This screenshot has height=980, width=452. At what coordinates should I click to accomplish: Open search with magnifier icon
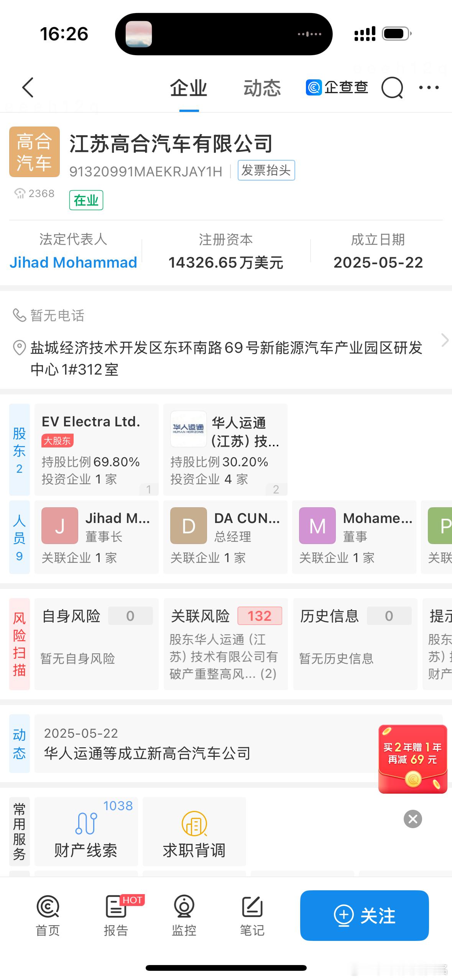point(392,88)
